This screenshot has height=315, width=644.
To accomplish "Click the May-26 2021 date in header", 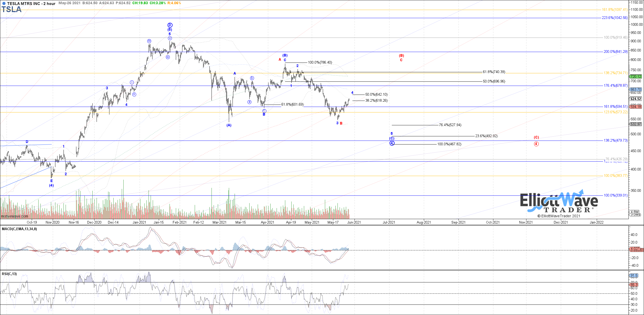I will [69, 3].
